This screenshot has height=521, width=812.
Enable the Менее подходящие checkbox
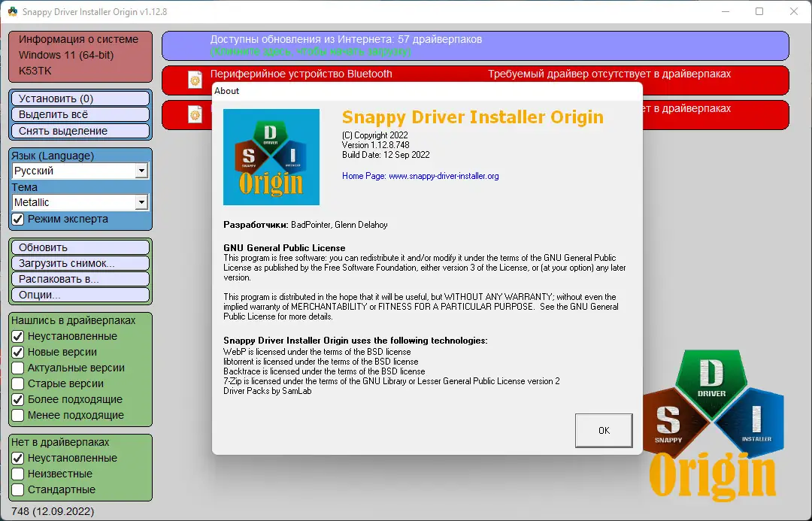coord(18,415)
